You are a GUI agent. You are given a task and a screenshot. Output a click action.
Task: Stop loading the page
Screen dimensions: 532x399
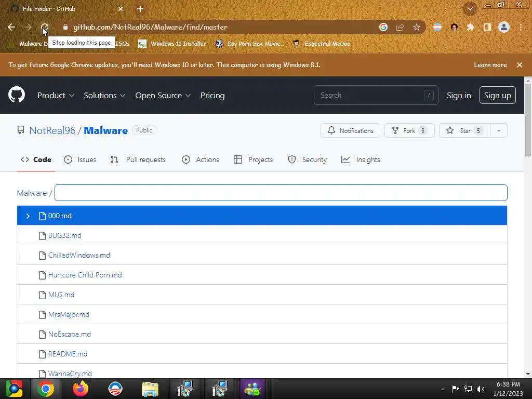click(45, 27)
